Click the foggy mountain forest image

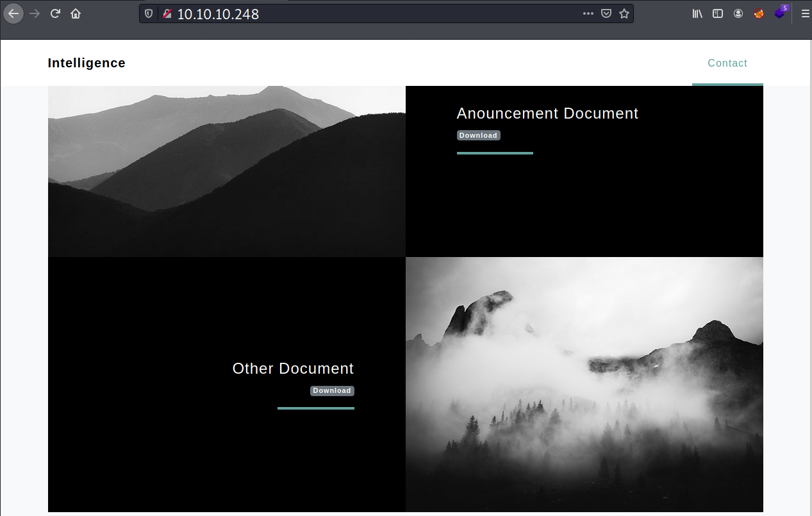coord(584,385)
